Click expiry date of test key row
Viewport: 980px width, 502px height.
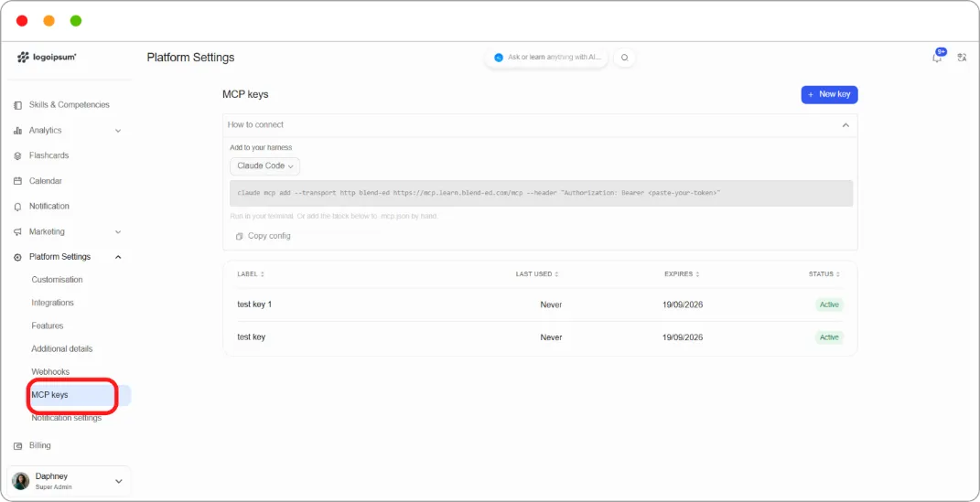pyautogui.click(x=683, y=337)
